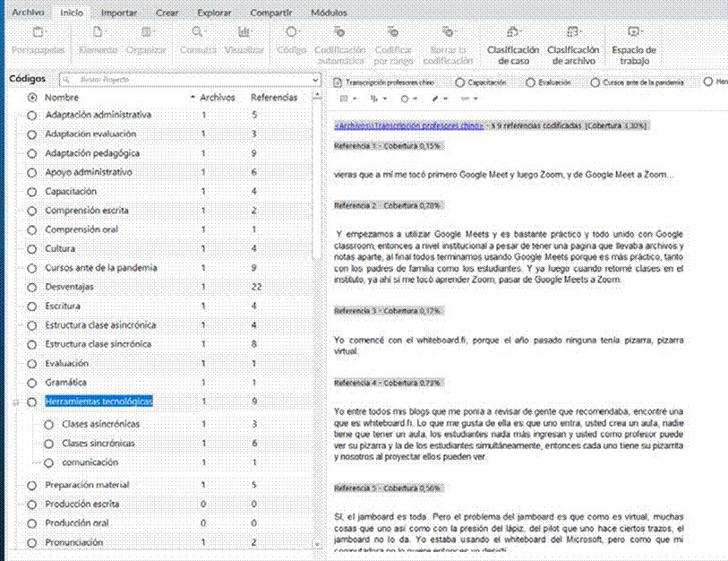The image size is (728, 561).
Task: Click inside the Buscar Proyecto search field
Action: (x=188, y=79)
